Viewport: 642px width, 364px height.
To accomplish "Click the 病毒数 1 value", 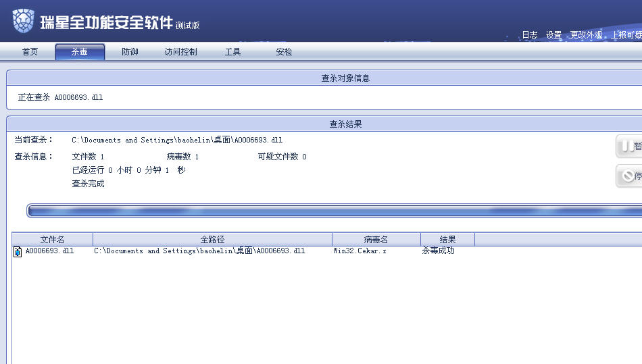I will click(x=182, y=157).
